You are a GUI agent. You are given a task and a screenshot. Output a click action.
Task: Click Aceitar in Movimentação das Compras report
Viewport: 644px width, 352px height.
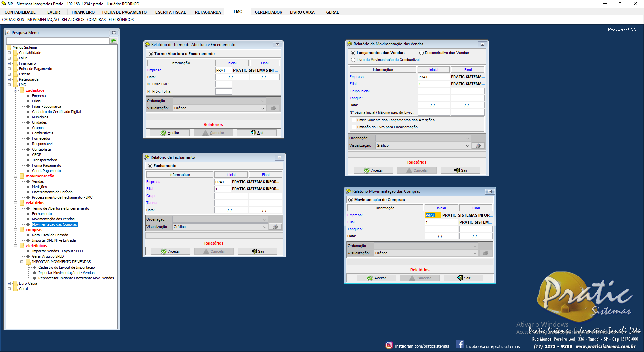[x=376, y=278]
